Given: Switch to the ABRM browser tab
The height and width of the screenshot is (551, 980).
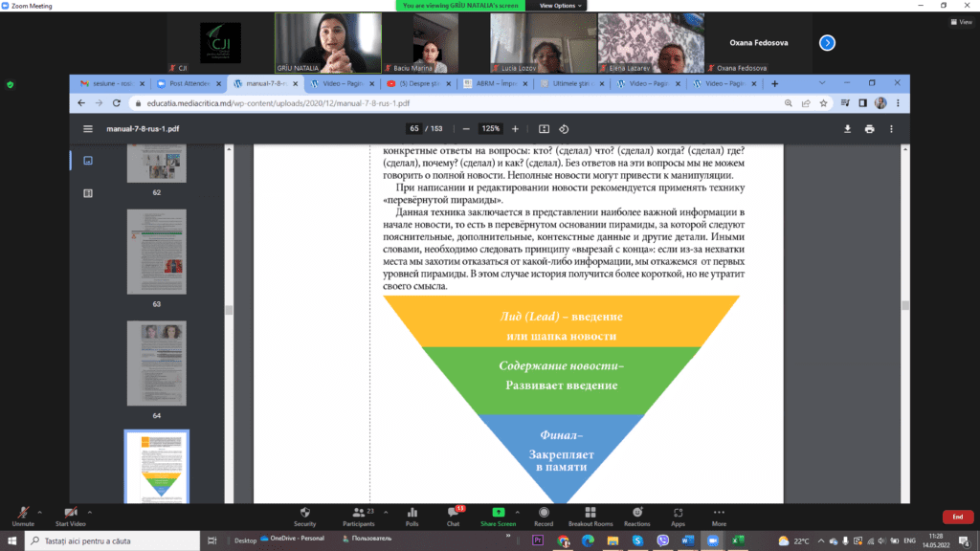Looking at the screenshot, I should point(493,83).
